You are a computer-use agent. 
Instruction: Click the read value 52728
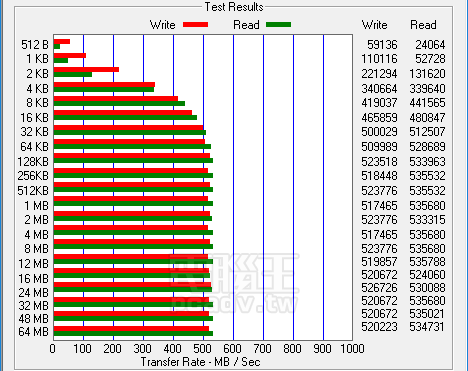point(430,59)
